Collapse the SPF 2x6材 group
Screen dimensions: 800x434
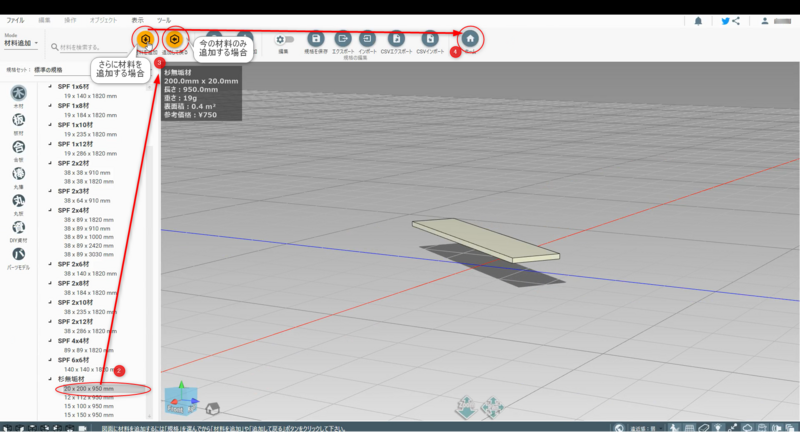50,264
